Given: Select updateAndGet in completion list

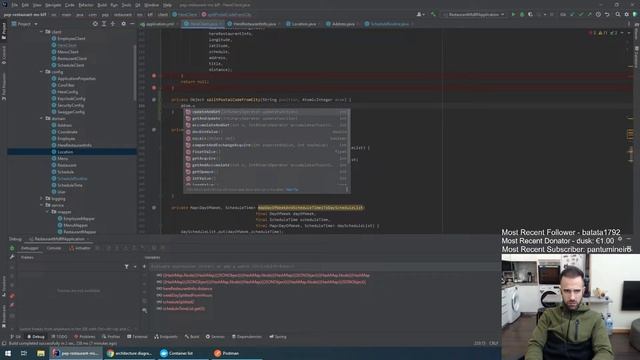Looking at the screenshot, I should tap(266, 112).
